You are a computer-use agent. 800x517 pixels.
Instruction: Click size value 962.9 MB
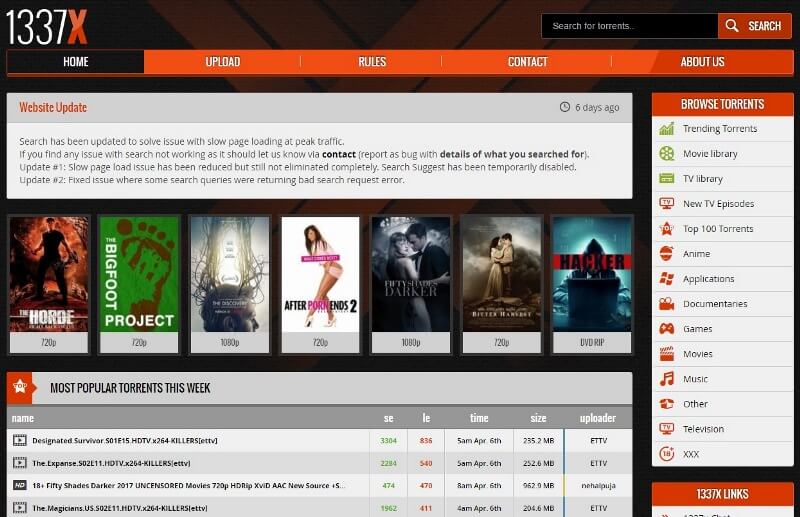(x=538, y=485)
